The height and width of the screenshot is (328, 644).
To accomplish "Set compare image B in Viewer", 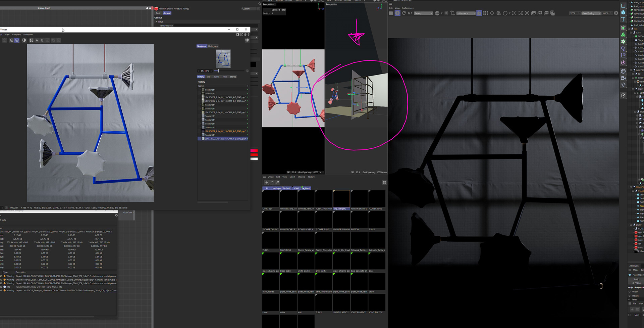I will point(42,40).
